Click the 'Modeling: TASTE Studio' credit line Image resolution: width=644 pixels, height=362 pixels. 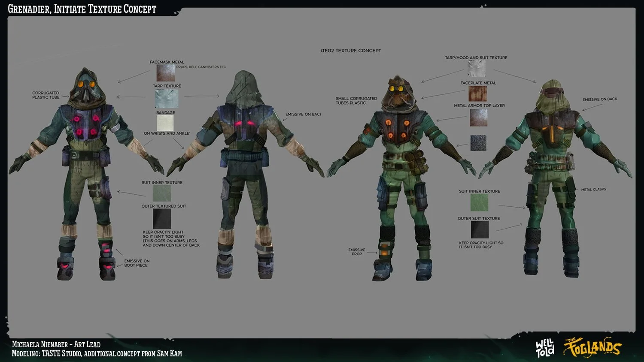[x=97, y=353]
